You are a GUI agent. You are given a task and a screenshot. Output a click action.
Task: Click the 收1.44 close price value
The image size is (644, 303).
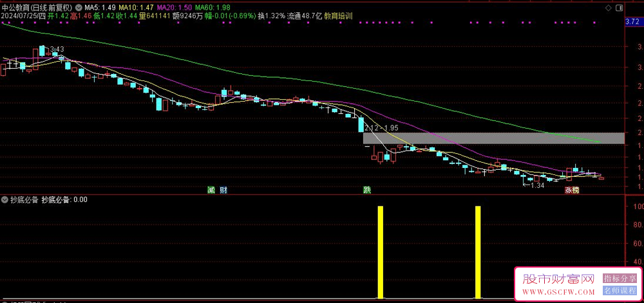click(x=126, y=15)
